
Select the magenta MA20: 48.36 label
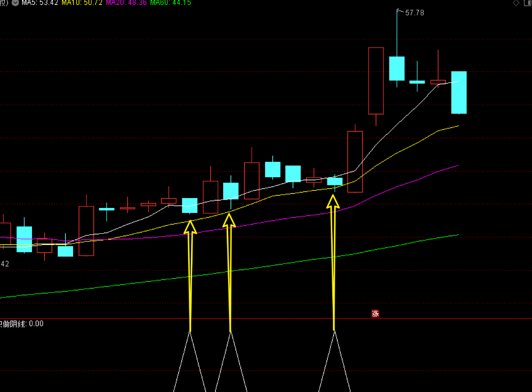point(126,3)
